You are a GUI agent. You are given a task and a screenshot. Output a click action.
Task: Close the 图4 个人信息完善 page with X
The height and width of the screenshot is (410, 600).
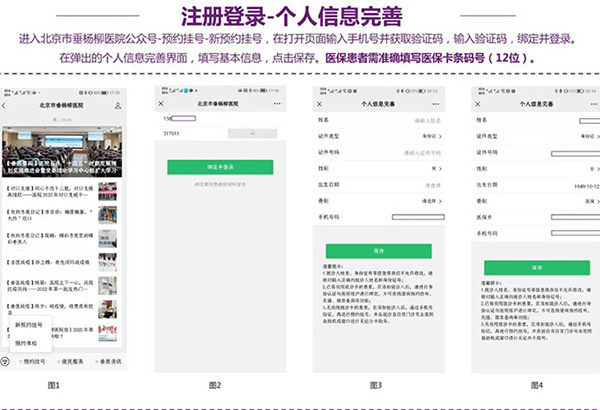click(478, 103)
